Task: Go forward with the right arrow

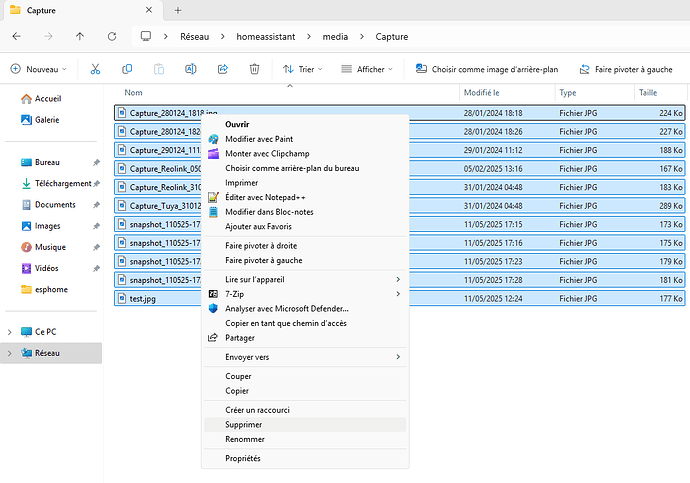Action: click(48, 37)
